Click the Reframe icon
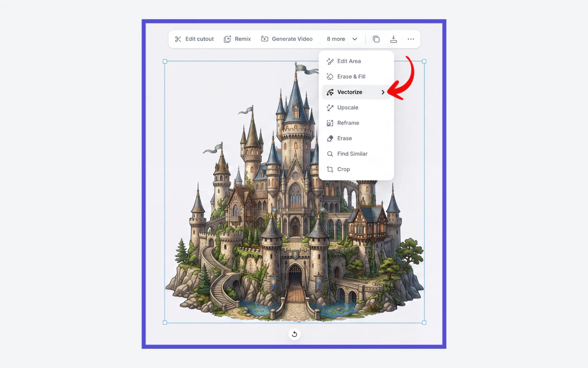 coord(330,123)
